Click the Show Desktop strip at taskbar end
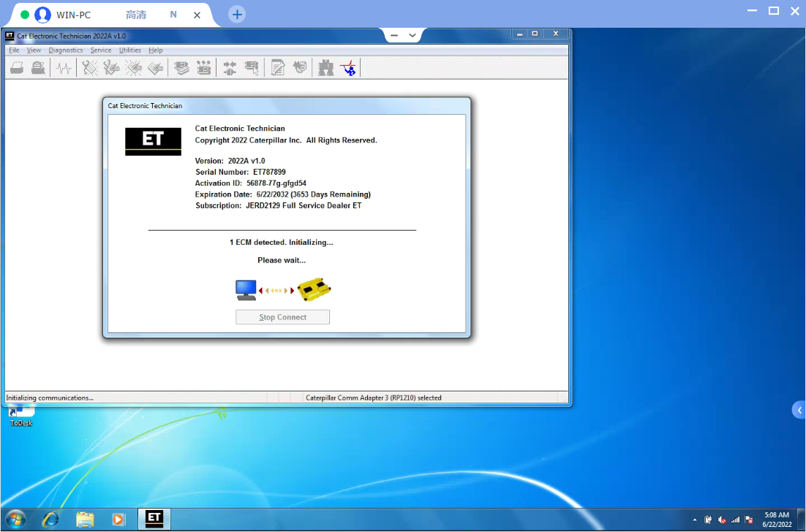 click(x=802, y=519)
